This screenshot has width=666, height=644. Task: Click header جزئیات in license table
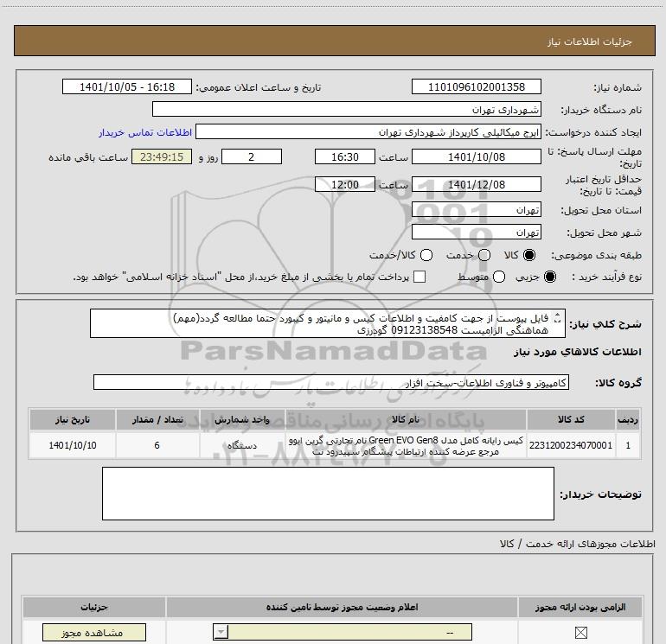pos(94,607)
